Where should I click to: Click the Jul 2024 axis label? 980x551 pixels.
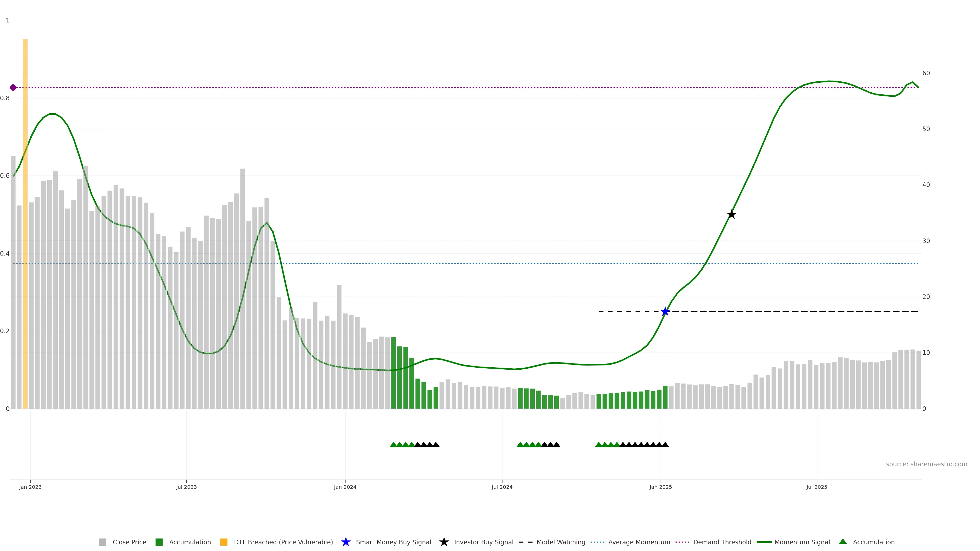[x=502, y=487]
